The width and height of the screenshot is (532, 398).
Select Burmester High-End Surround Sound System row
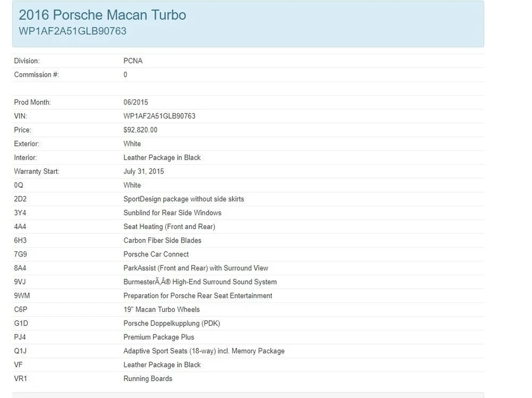(248, 282)
